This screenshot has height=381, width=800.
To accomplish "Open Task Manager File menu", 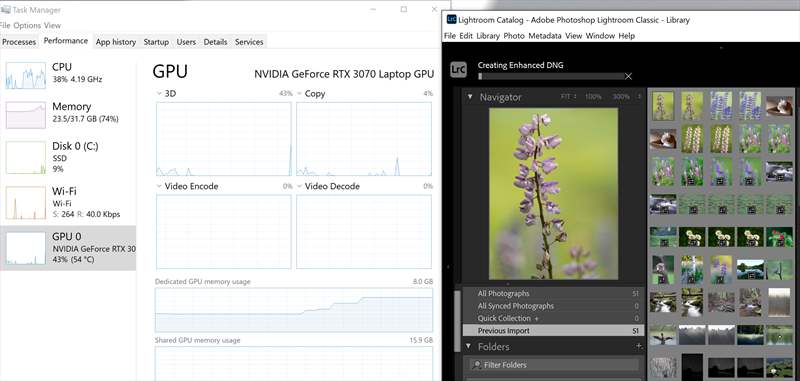I will [x=5, y=26].
